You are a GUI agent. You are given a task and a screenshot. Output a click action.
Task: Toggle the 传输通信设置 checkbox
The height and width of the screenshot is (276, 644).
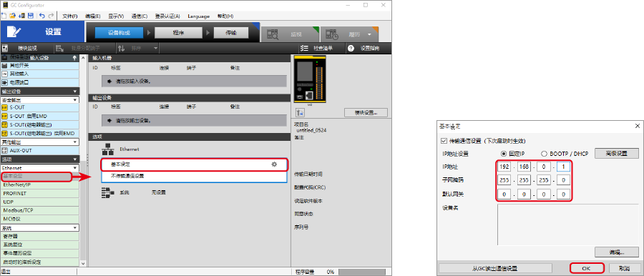click(x=443, y=141)
